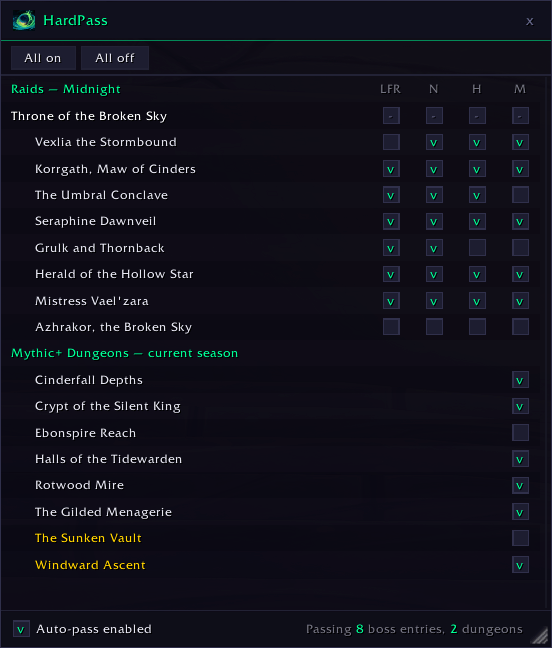
Task: Click the HardPass addon logo icon
Action: click(24, 20)
